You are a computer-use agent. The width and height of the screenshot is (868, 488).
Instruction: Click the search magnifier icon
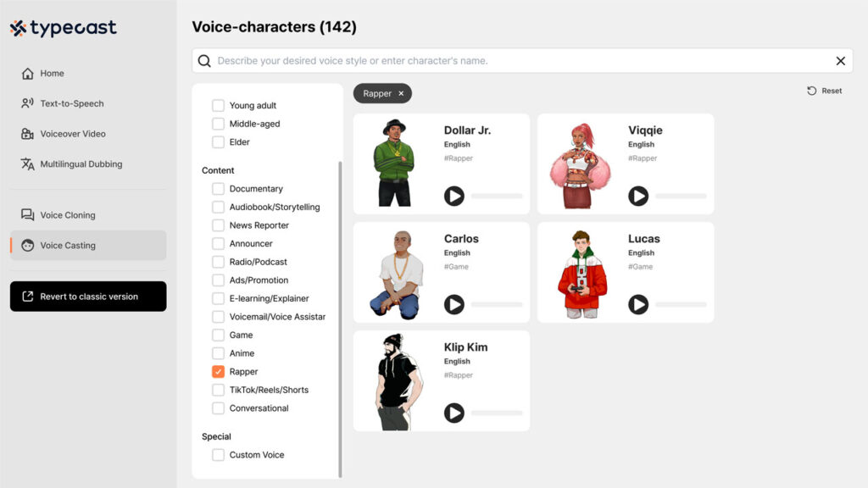203,60
